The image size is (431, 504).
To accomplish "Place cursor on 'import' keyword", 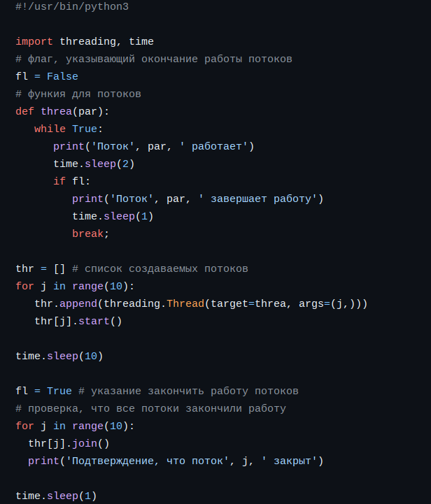I will [x=34, y=41].
